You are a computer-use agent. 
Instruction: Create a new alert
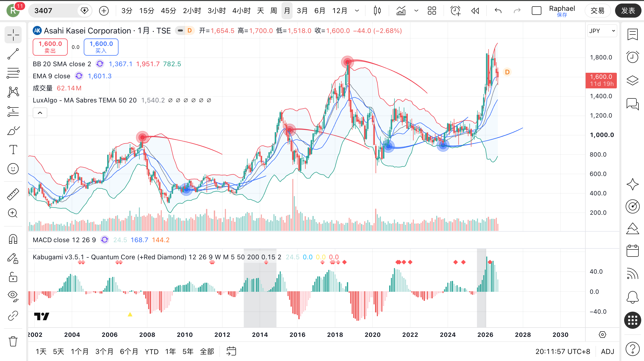click(455, 11)
